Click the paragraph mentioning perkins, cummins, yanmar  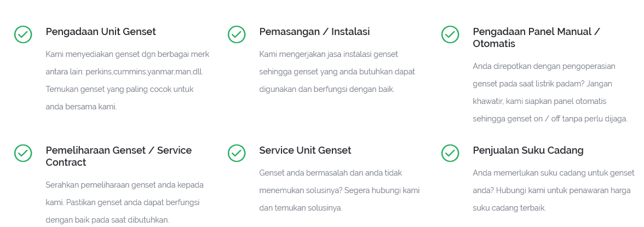pos(127,80)
